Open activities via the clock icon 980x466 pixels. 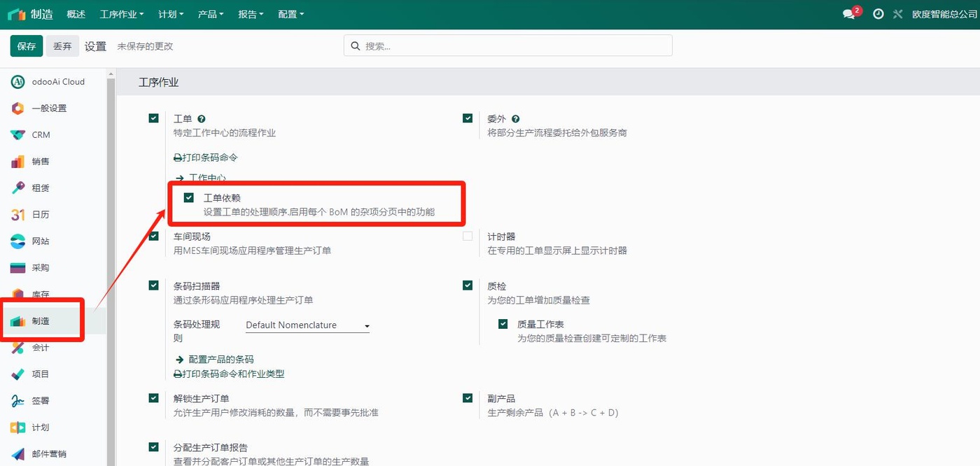[878, 13]
